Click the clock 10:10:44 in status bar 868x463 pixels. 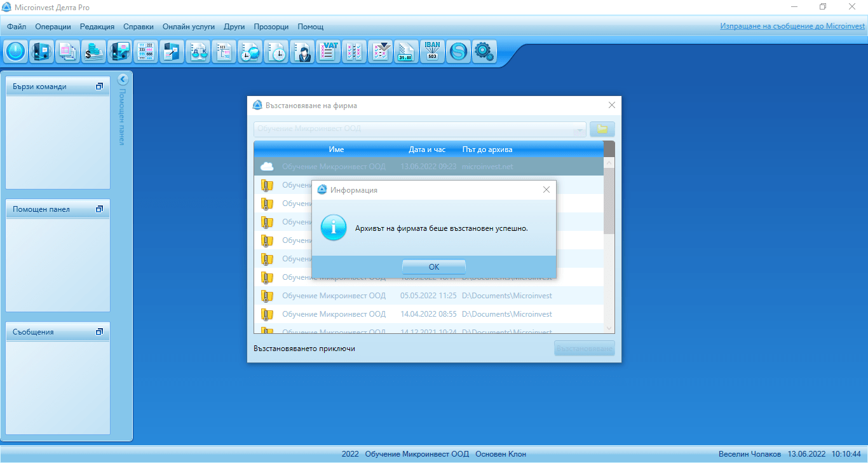(x=846, y=454)
